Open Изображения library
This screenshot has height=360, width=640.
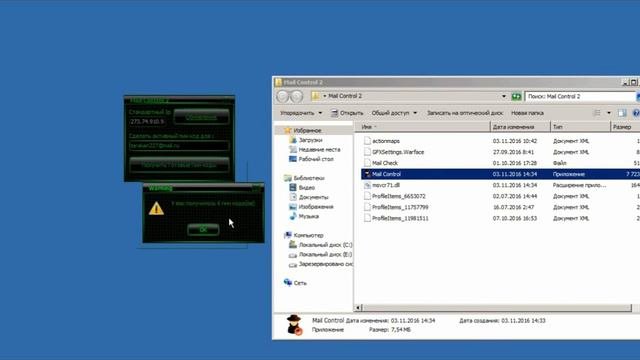[316, 207]
